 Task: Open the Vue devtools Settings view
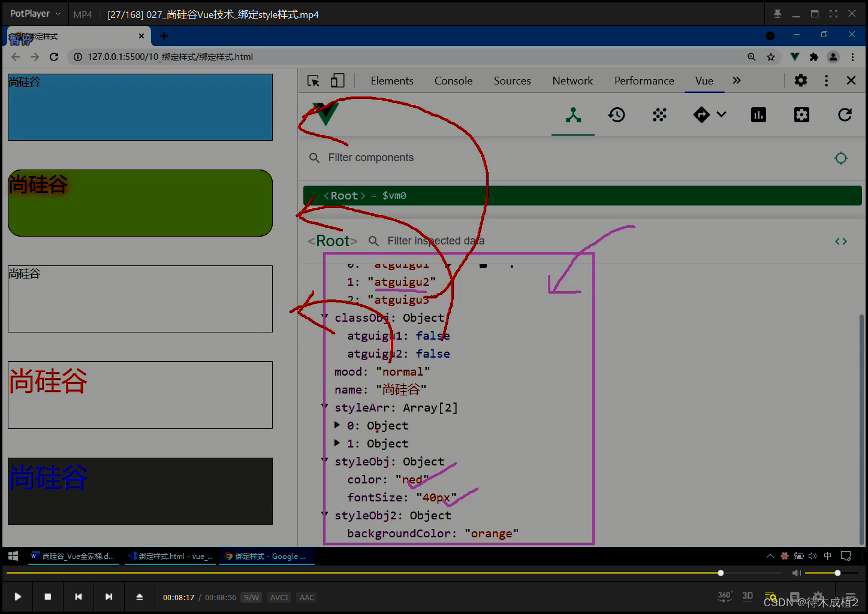coord(801,115)
